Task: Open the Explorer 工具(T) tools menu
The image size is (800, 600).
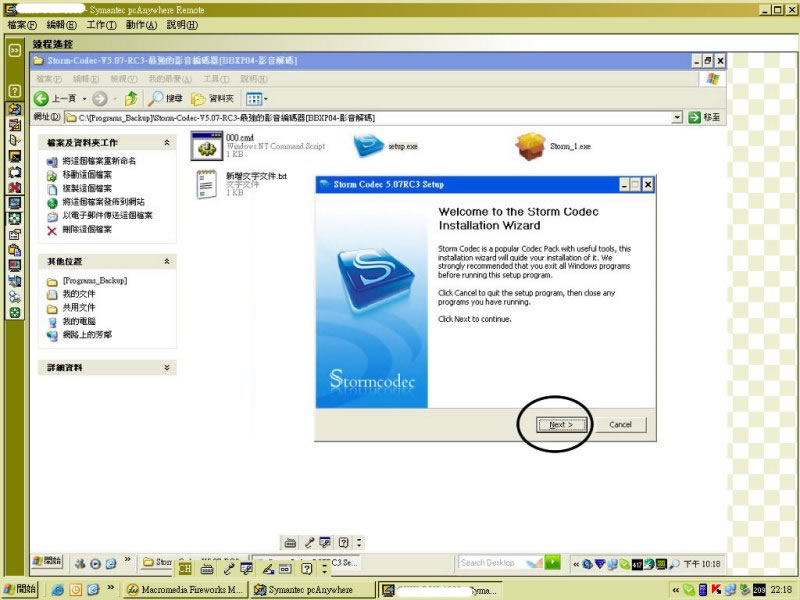Action: tap(216, 79)
